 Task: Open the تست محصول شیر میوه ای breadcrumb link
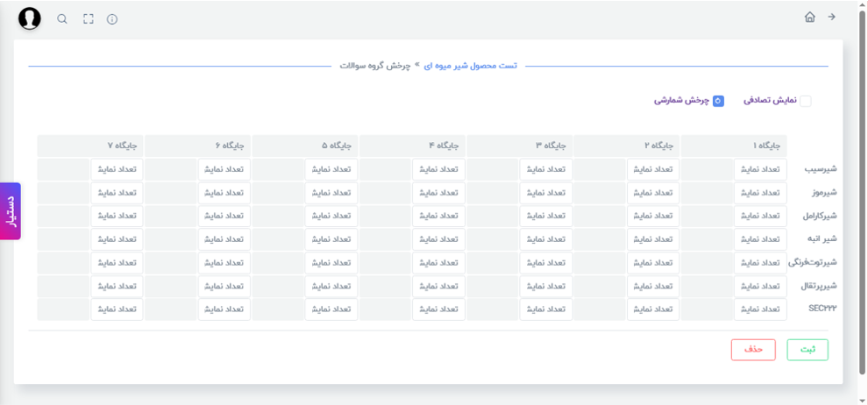(x=471, y=66)
